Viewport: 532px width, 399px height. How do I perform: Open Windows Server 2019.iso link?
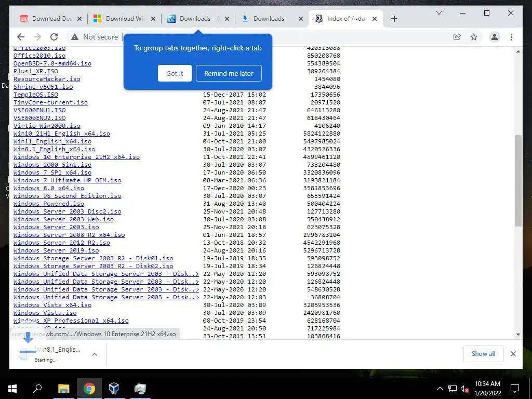pyautogui.click(x=56, y=250)
